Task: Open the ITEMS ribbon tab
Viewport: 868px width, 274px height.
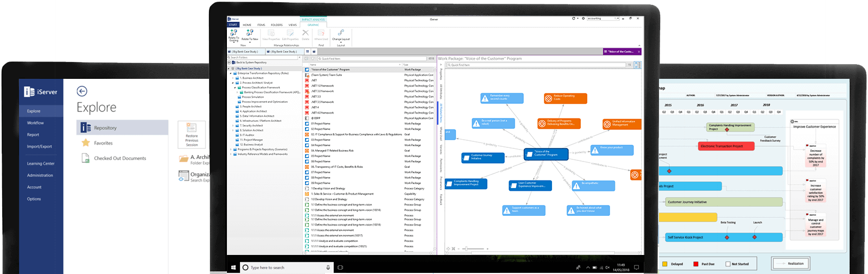Action: coord(261,24)
